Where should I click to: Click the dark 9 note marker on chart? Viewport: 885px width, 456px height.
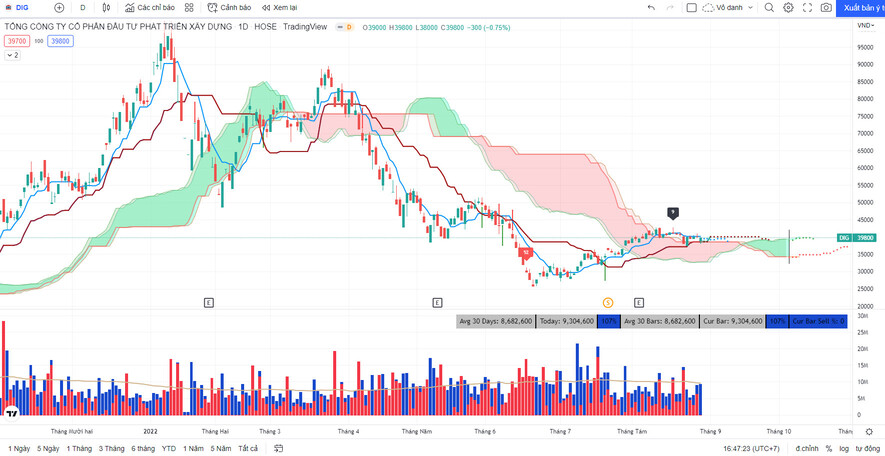click(672, 213)
